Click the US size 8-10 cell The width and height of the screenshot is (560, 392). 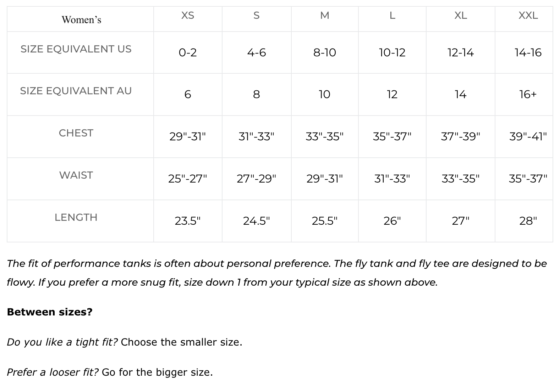(325, 52)
